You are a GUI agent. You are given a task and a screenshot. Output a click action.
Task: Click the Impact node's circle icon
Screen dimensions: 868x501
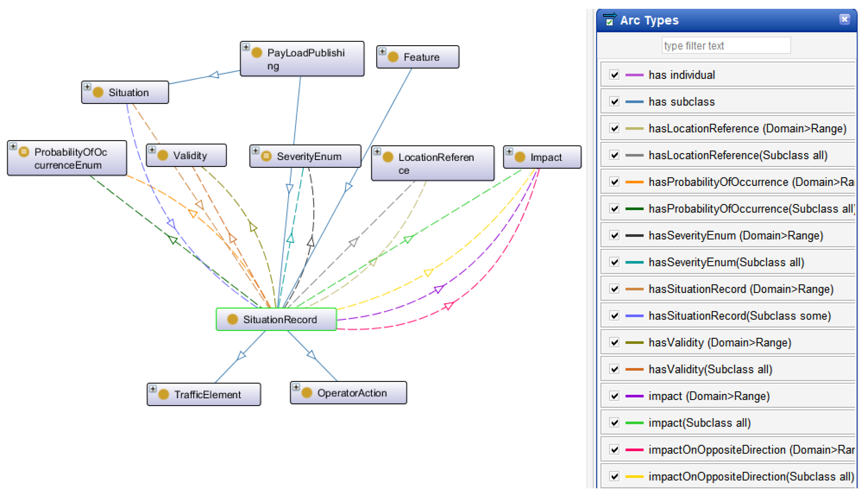pyautogui.click(x=520, y=157)
